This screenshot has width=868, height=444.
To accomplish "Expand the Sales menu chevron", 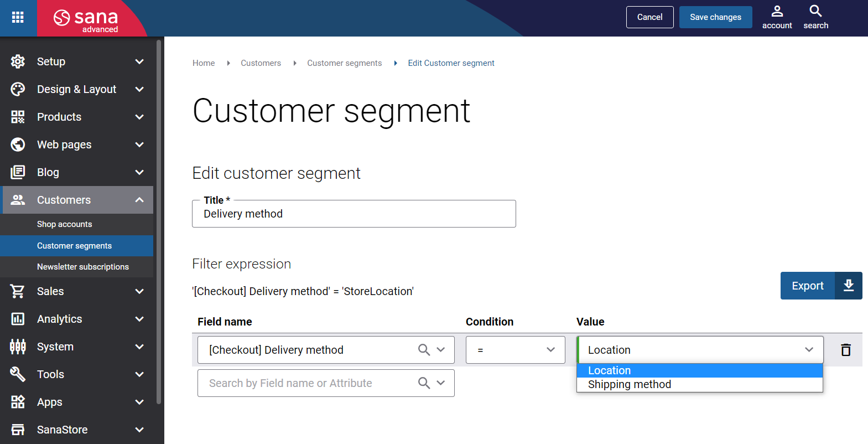I will click(139, 291).
